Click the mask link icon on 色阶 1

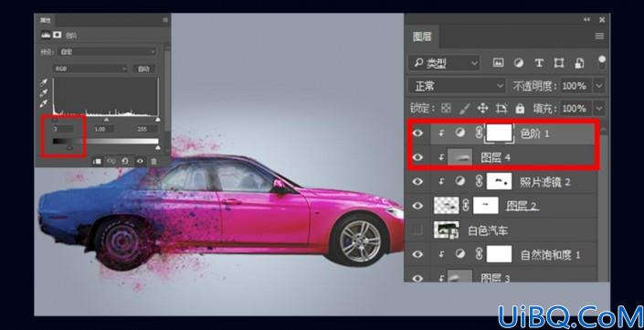point(479,133)
